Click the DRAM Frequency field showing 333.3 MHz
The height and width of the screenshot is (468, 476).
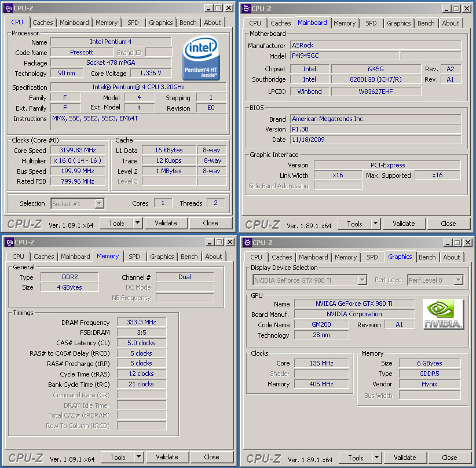pyautogui.click(x=141, y=322)
